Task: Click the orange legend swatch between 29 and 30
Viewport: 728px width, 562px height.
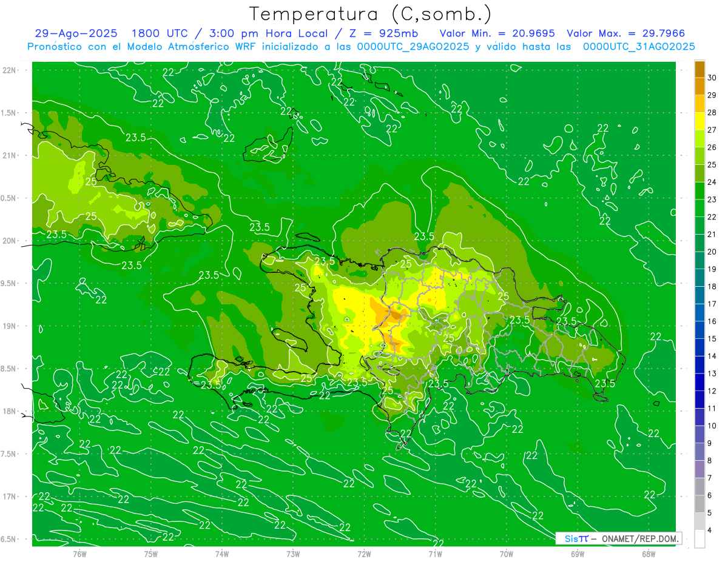Action: coord(699,86)
